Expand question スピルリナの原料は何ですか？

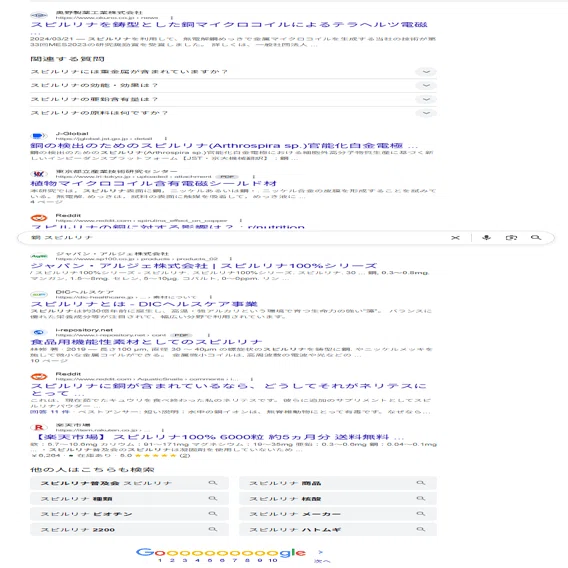233,113
